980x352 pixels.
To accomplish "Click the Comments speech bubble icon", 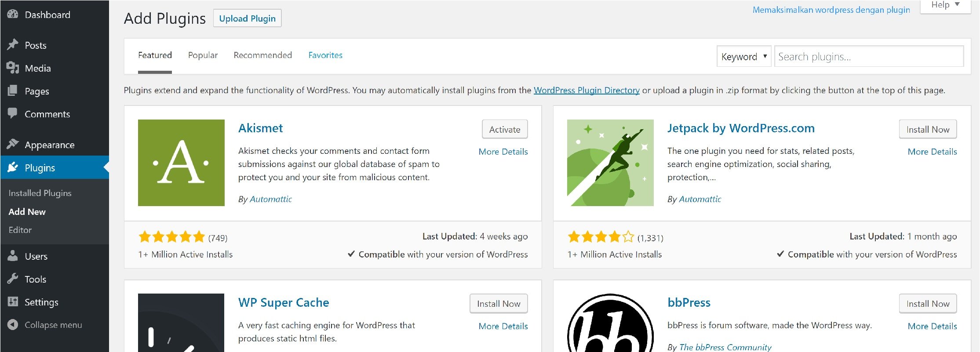I will 13,113.
